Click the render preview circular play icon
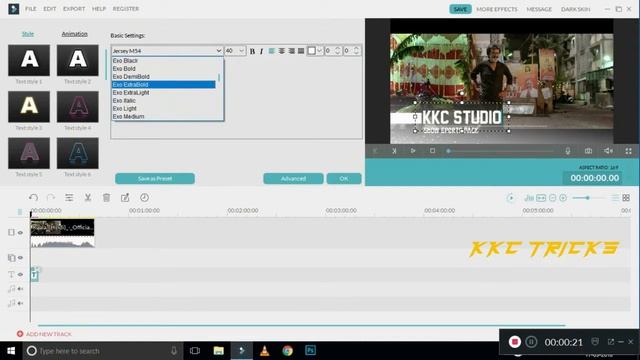Viewport: 640px width, 360px height. [511, 198]
